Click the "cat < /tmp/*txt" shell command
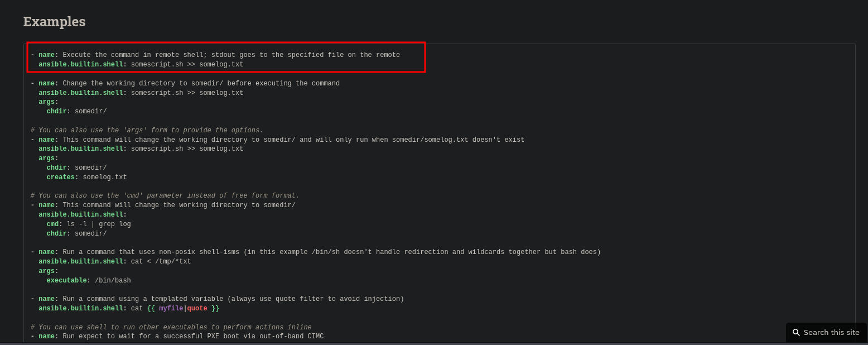This screenshot has width=868, height=345. [x=161, y=262]
